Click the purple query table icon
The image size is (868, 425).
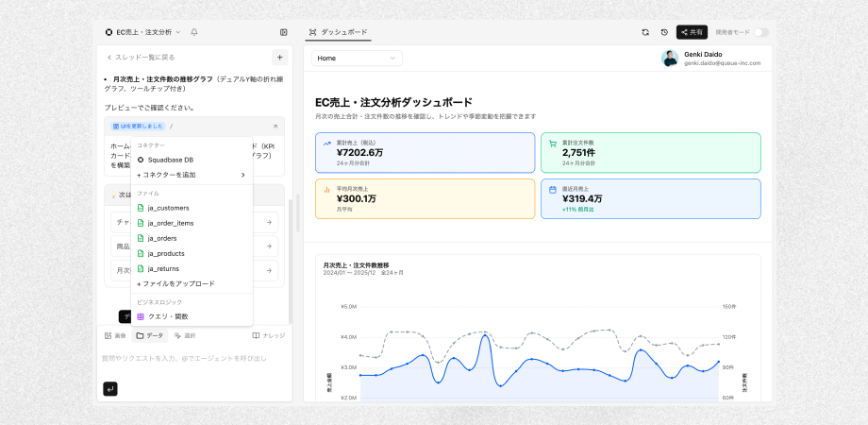141,316
